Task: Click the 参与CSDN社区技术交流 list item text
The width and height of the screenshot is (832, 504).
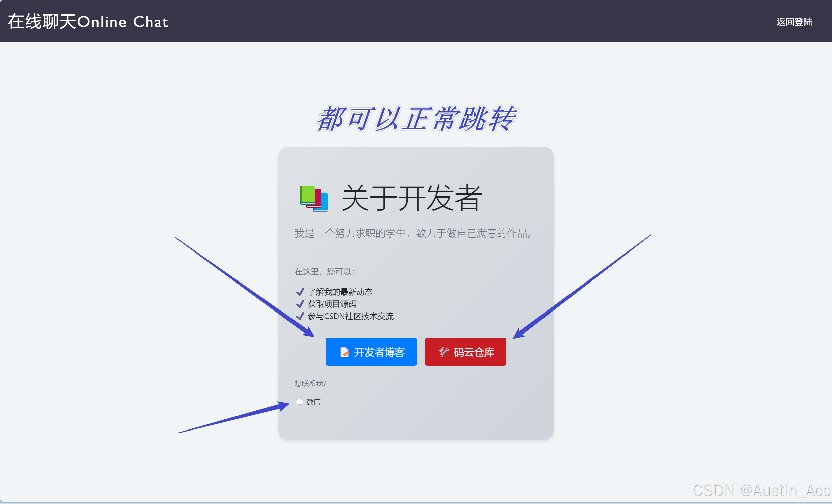Action: point(351,316)
